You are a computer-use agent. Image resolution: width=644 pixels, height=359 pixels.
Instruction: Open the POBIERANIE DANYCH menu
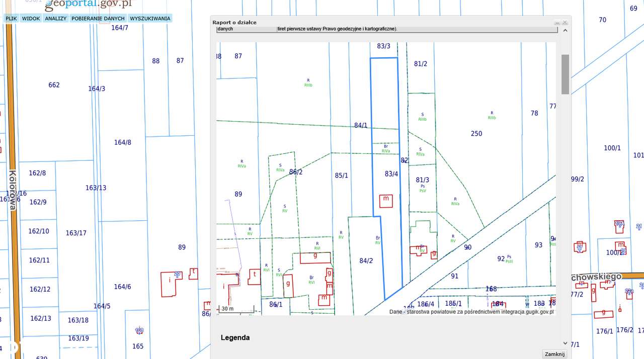(x=98, y=19)
